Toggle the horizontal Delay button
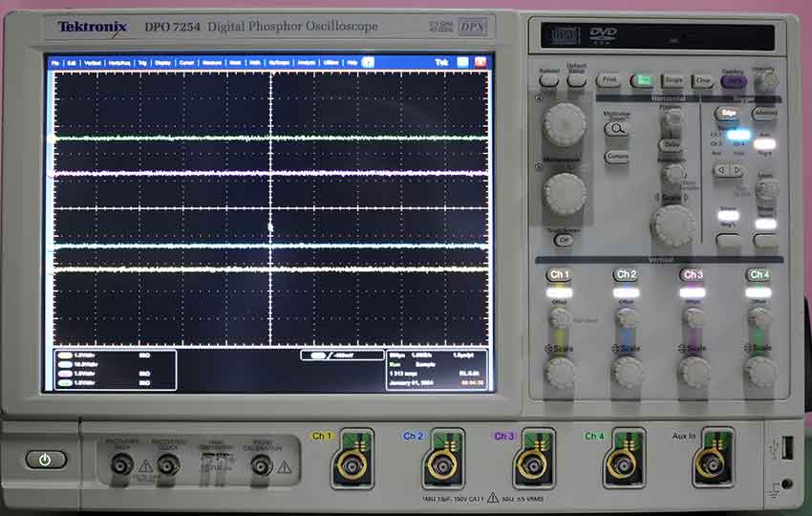 click(x=672, y=145)
